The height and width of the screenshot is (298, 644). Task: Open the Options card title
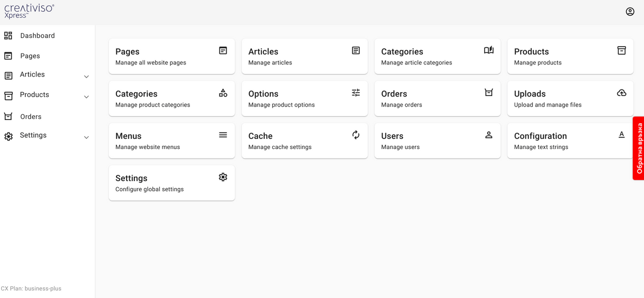263,94
